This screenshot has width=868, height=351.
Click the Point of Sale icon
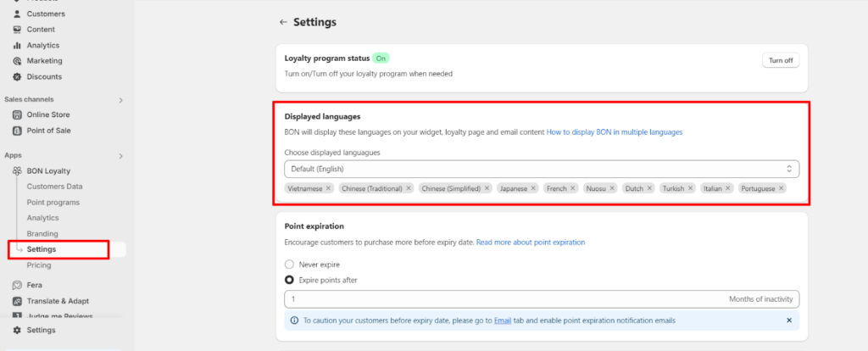click(17, 131)
